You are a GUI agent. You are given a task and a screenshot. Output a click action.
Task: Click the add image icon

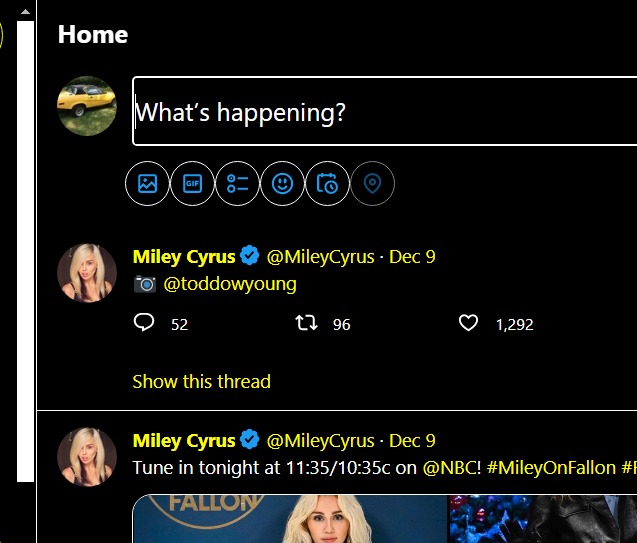point(148,184)
